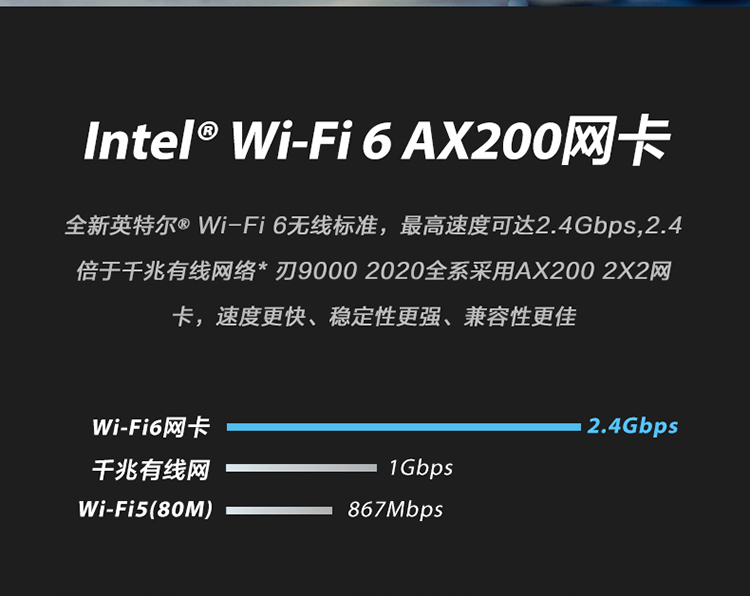Click the gray gigabit wired speed bar
Viewport: 750px width, 596px height.
301,468
